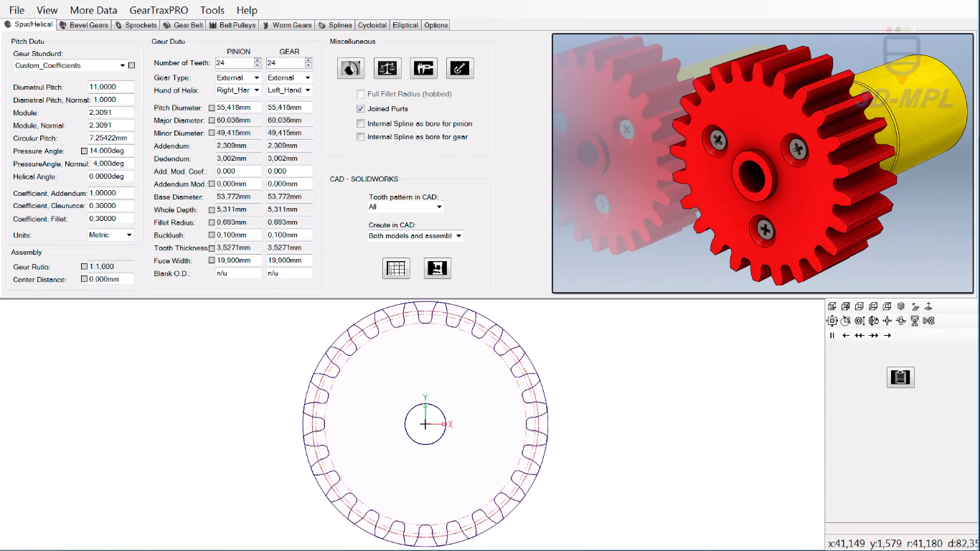This screenshot has height=551, width=980.
Task: Open the More Data menu
Action: click(x=93, y=10)
